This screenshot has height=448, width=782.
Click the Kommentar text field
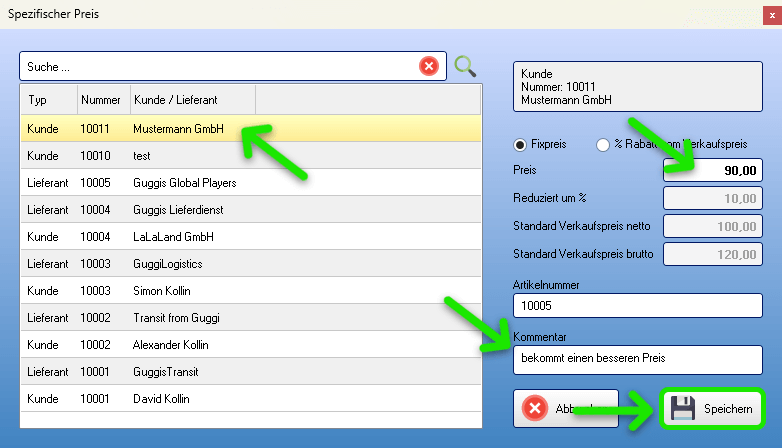[x=636, y=358]
